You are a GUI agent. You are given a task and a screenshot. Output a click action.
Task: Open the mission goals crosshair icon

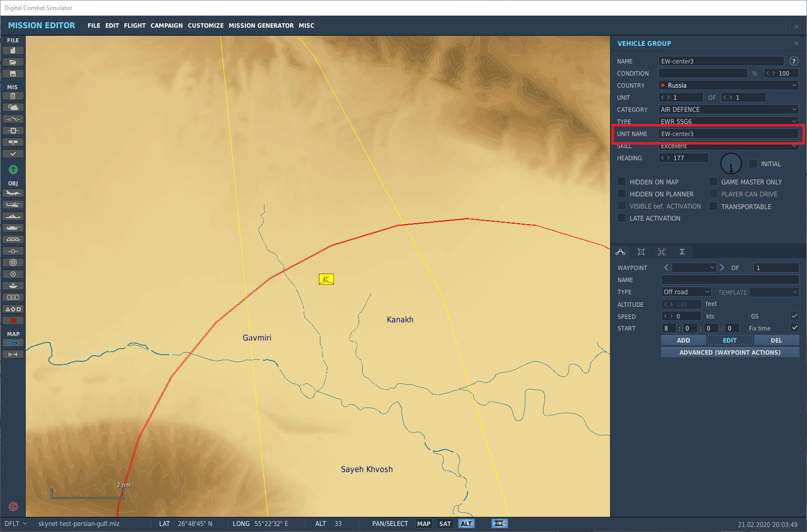coord(13,130)
